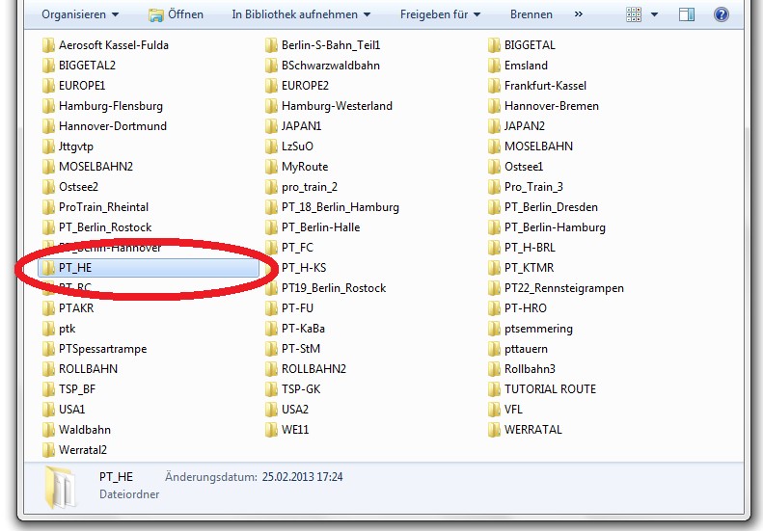763x532 pixels.
Task: Click the change view icon
Action: click(634, 14)
